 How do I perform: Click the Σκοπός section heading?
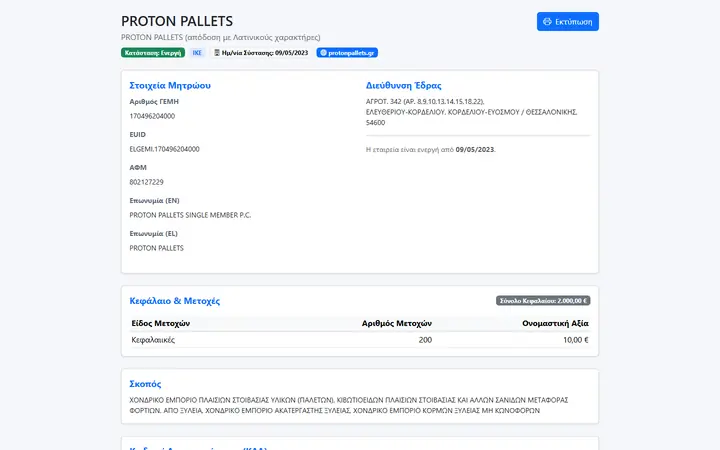tap(145, 384)
